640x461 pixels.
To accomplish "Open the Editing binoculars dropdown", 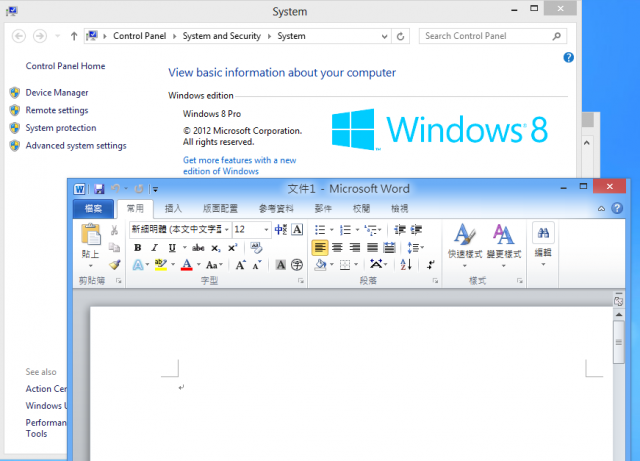I will 543,244.
